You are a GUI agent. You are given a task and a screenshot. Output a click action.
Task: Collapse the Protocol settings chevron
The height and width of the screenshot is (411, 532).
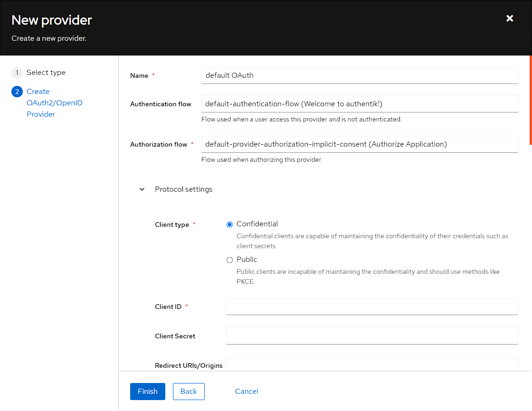click(x=142, y=189)
